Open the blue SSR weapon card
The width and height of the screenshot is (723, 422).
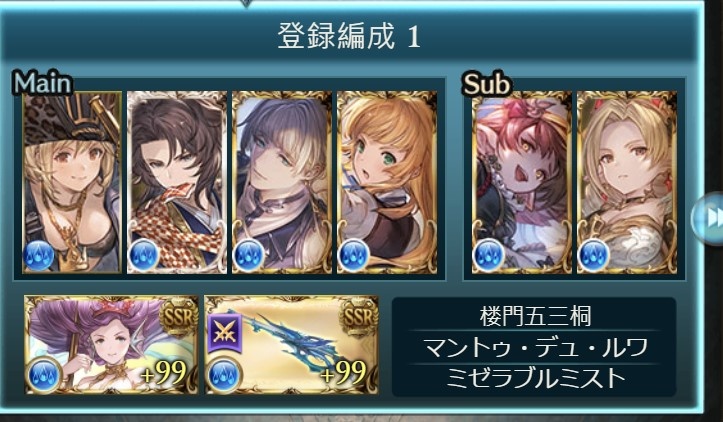[x=292, y=345]
